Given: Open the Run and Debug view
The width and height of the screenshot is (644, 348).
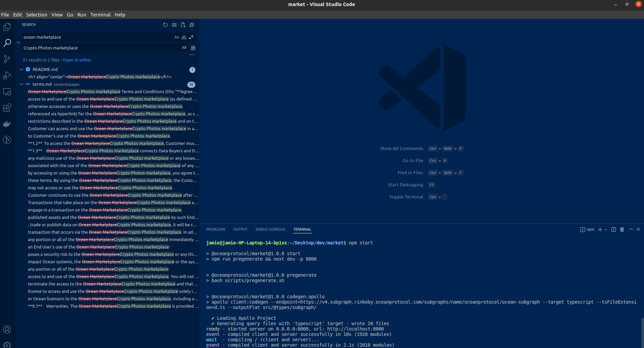Looking at the screenshot, I should pyautogui.click(x=7, y=75).
